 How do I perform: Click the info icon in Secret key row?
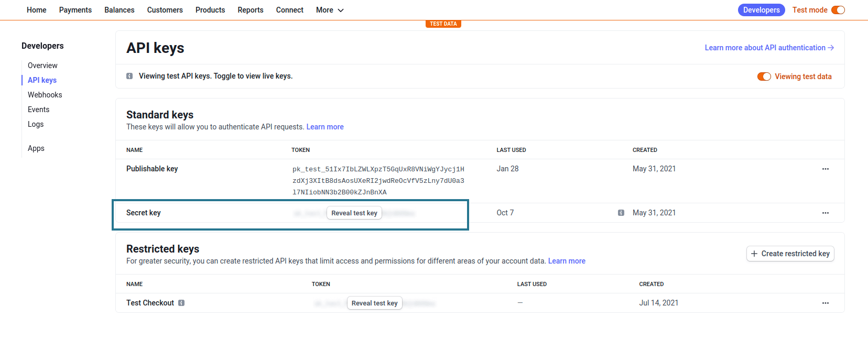(621, 213)
